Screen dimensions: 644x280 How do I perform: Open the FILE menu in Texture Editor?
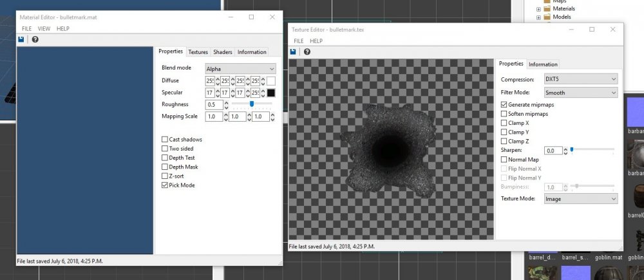[x=299, y=41]
